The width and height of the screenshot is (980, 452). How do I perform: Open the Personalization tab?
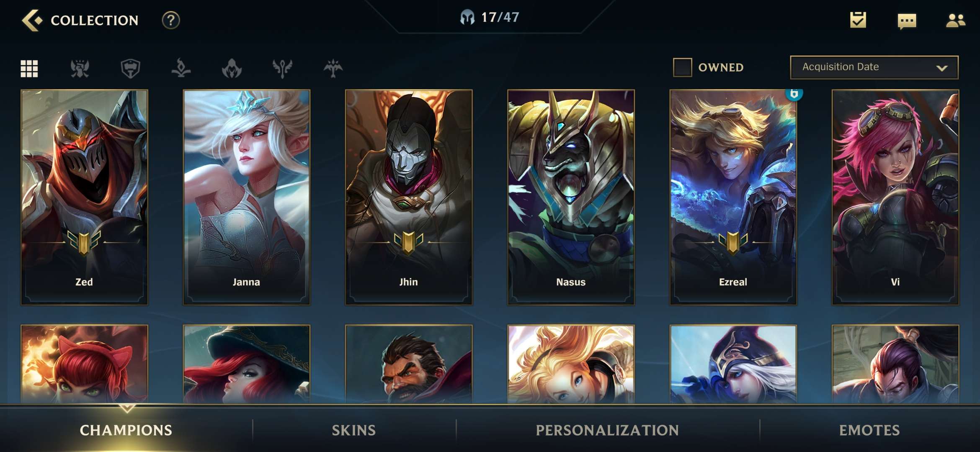point(607,430)
